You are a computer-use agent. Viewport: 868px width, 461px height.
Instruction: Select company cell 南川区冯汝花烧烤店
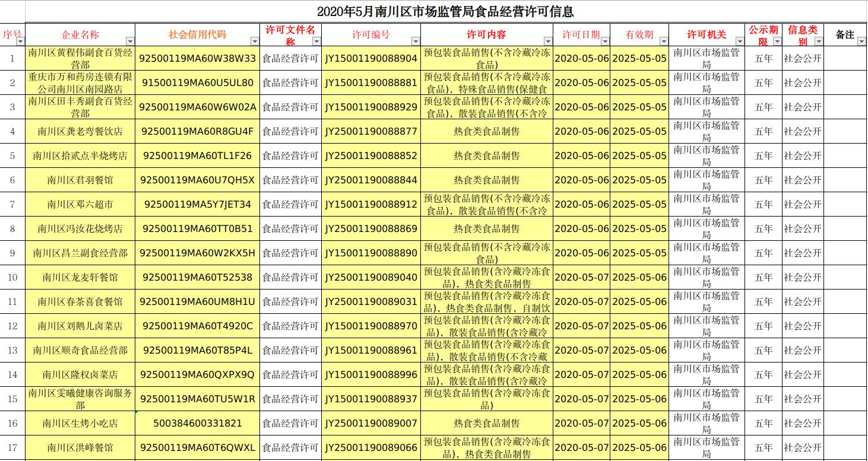[80, 228]
